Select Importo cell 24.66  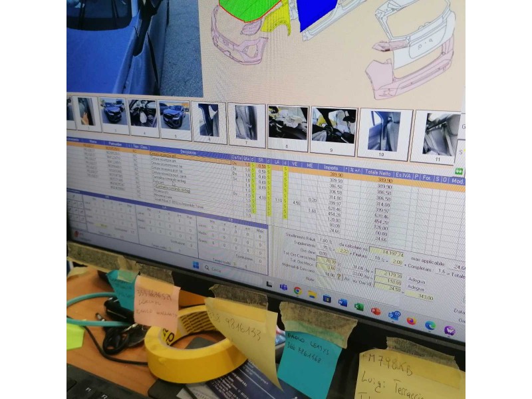(334, 231)
